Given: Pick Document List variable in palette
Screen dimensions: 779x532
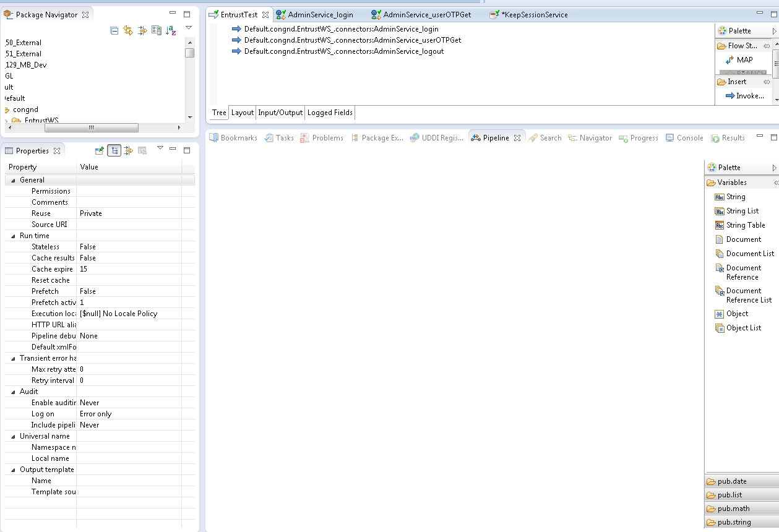Looking at the screenshot, I should [x=749, y=254].
